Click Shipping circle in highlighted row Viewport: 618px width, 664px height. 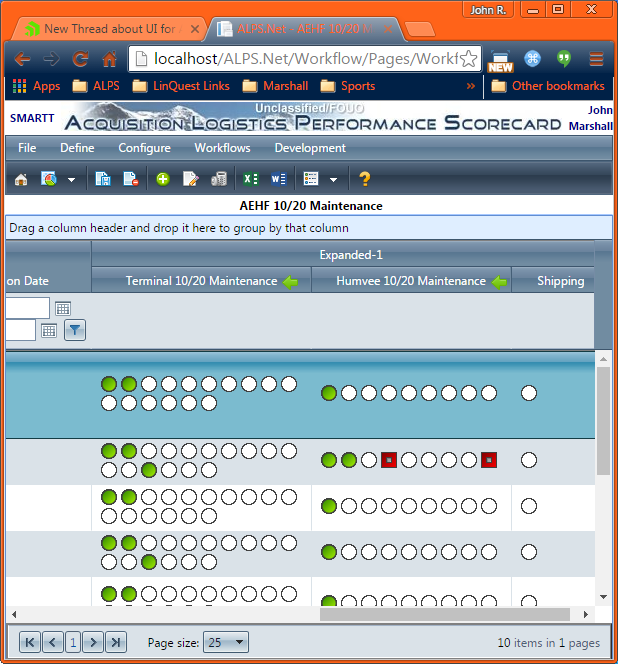click(529, 393)
